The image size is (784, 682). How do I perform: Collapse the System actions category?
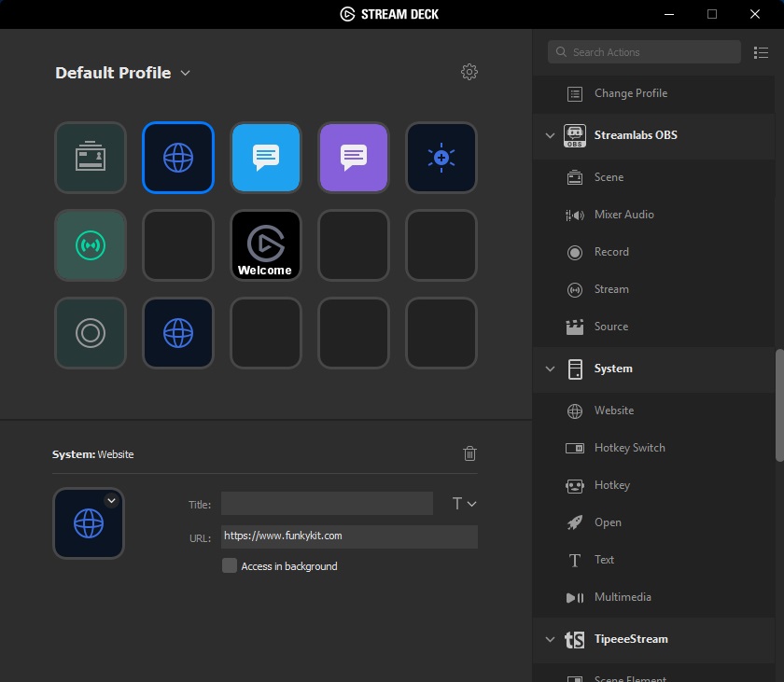pyautogui.click(x=550, y=369)
